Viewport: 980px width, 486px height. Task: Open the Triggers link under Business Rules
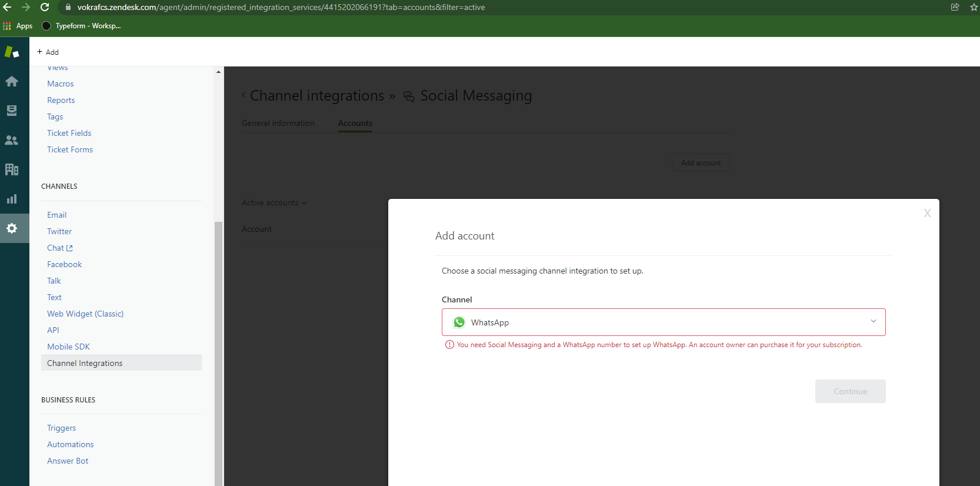pyautogui.click(x=61, y=428)
